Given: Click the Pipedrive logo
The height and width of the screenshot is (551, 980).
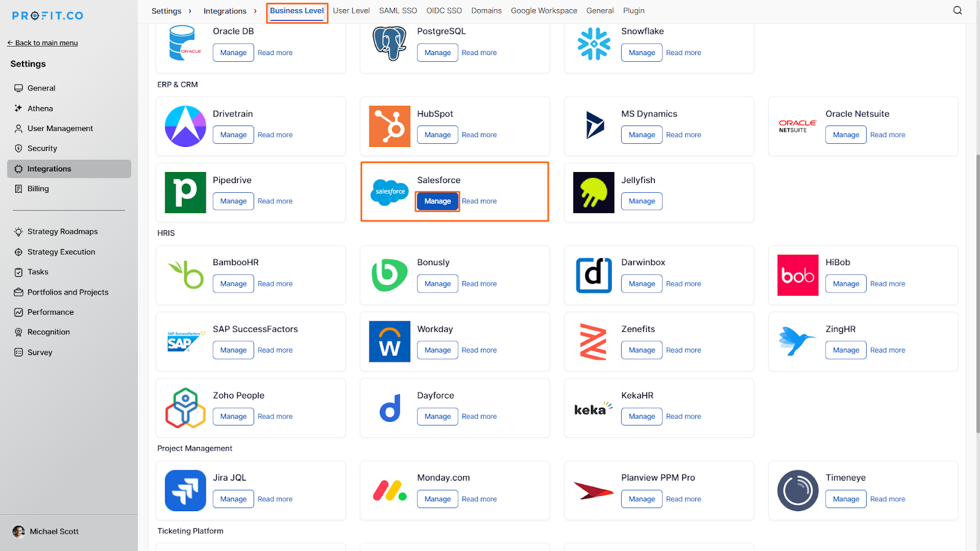Looking at the screenshot, I should coord(186,192).
